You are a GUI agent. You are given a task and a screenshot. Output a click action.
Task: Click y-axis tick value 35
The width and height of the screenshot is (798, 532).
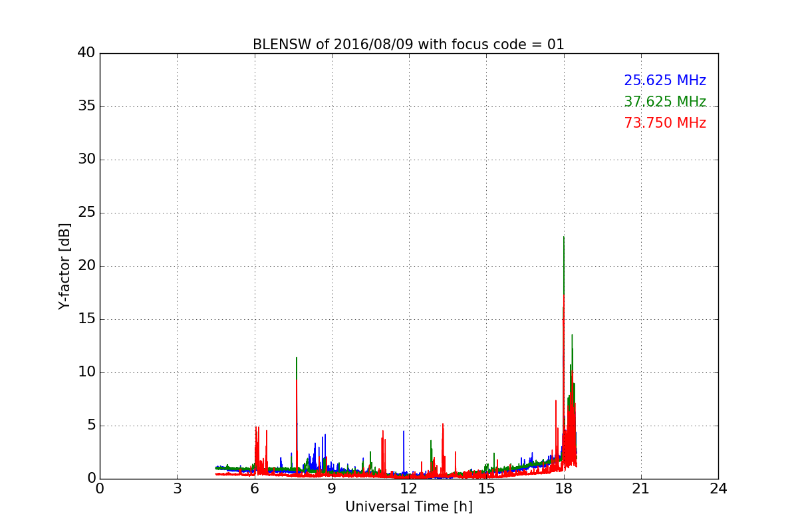(x=86, y=106)
